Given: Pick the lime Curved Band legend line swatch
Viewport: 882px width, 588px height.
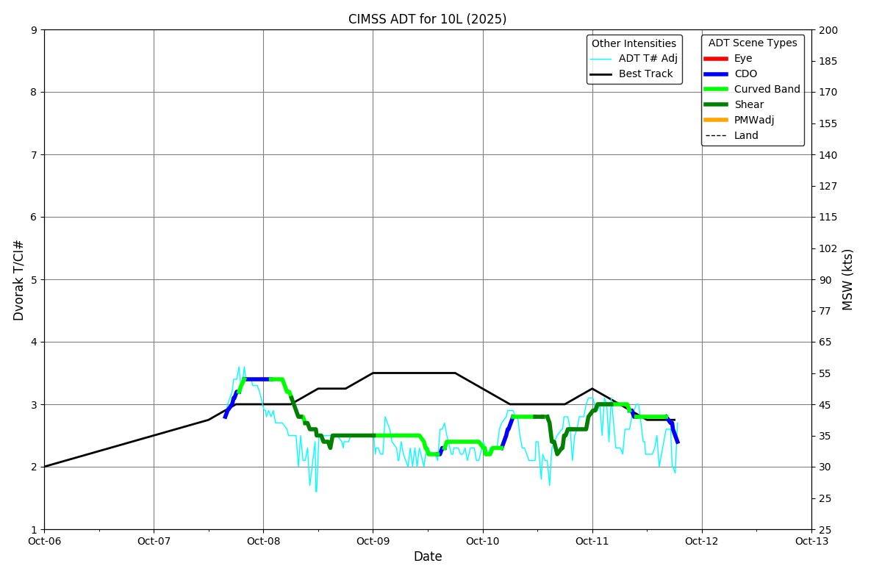Looking at the screenshot, I should pos(716,90).
